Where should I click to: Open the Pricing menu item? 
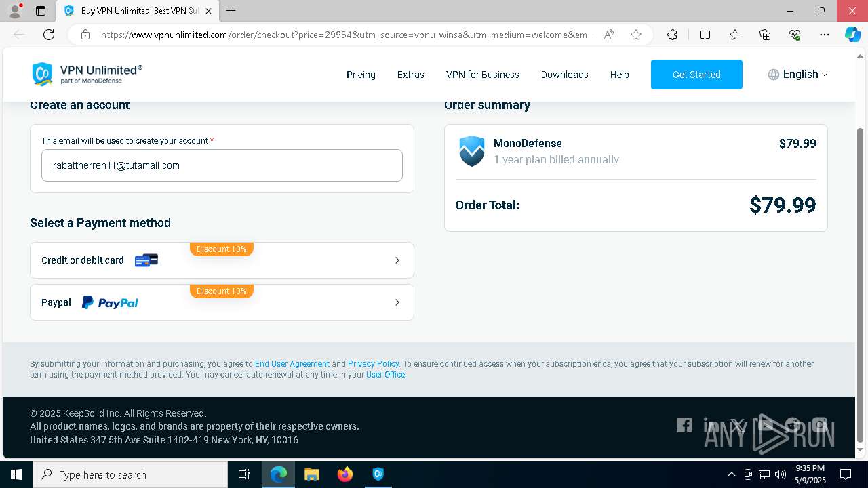tap(361, 75)
